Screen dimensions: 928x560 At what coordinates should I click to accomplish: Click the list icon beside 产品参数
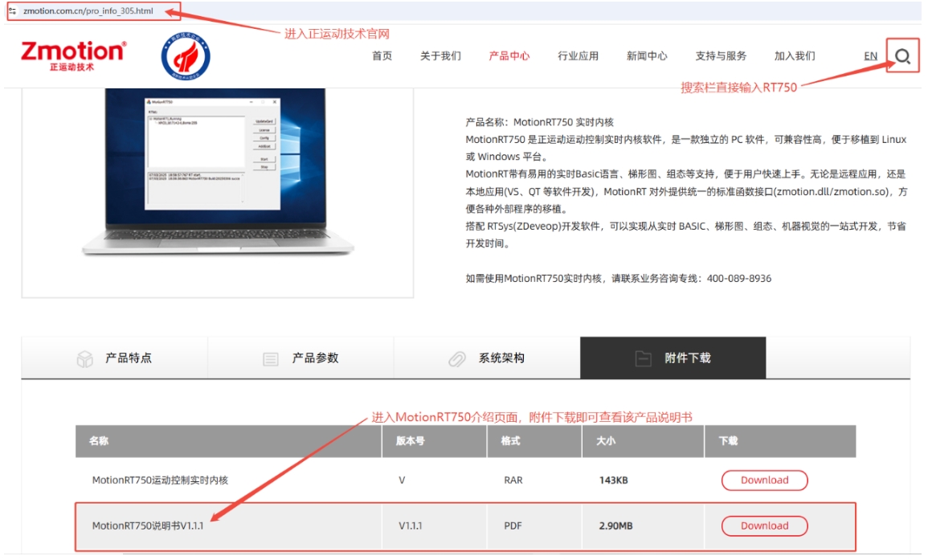point(271,358)
